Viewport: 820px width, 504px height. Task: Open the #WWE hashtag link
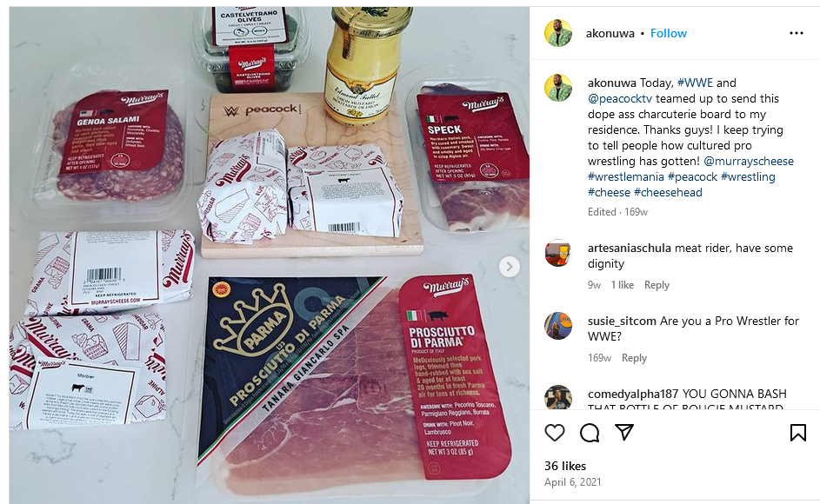point(695,83)
